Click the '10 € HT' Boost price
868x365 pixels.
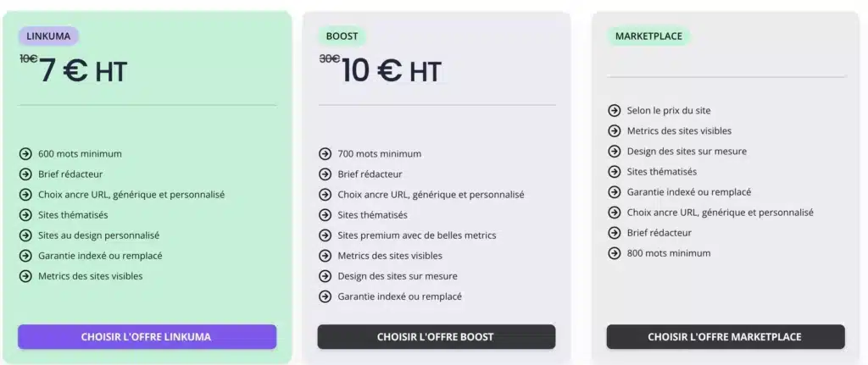[391, 72]
